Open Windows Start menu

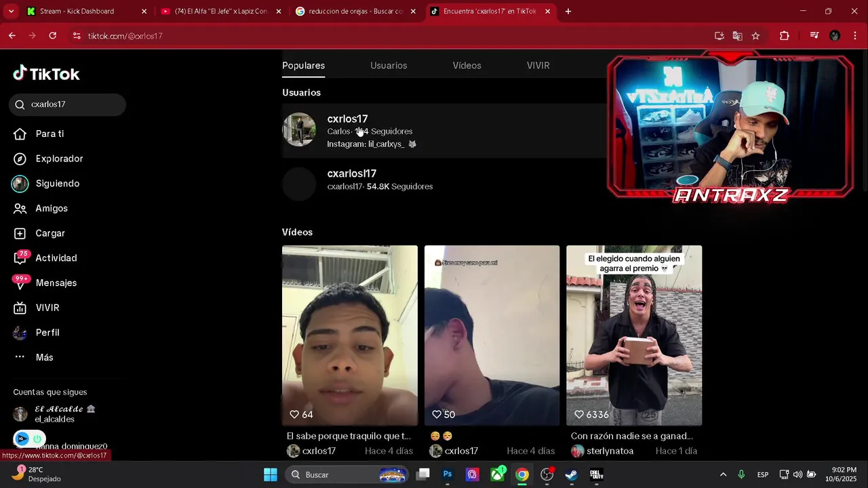pyautogui.click(x=271, y=474)
